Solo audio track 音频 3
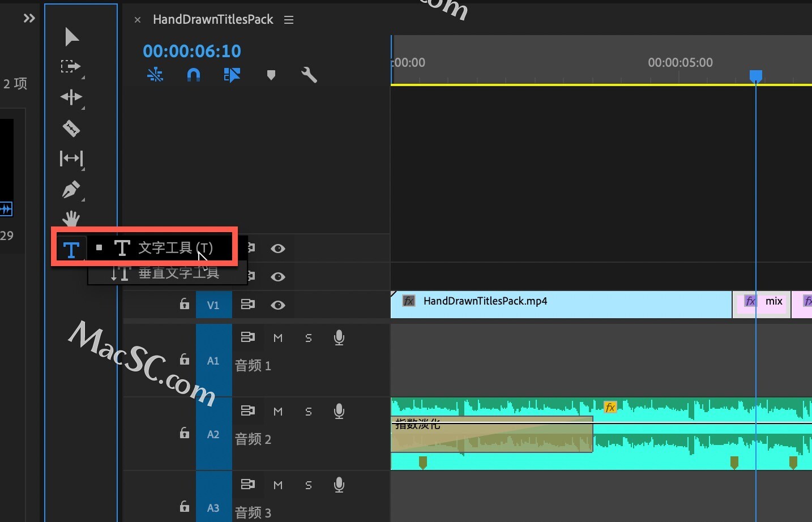This screenshot has height=522, width=812. pyautogui.click(x=309, y=485)
